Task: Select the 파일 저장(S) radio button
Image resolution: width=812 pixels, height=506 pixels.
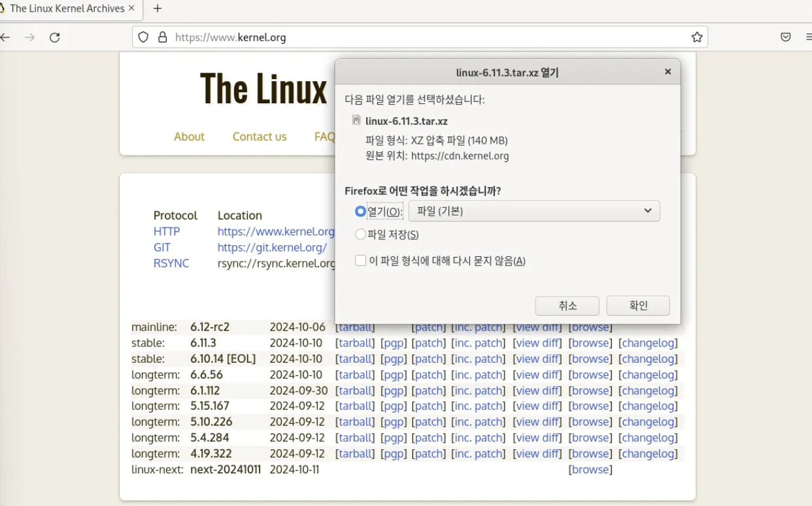Action: click(360, 234)
